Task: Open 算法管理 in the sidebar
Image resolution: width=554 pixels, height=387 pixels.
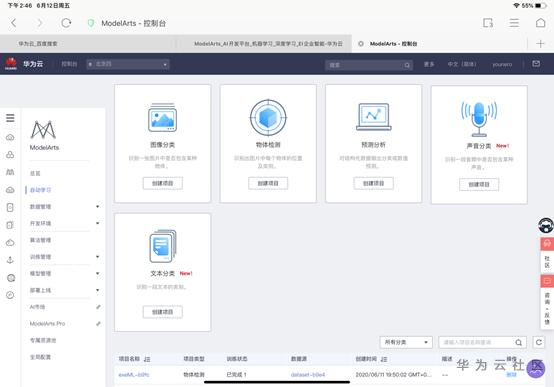Action: [x=40, y=240]
